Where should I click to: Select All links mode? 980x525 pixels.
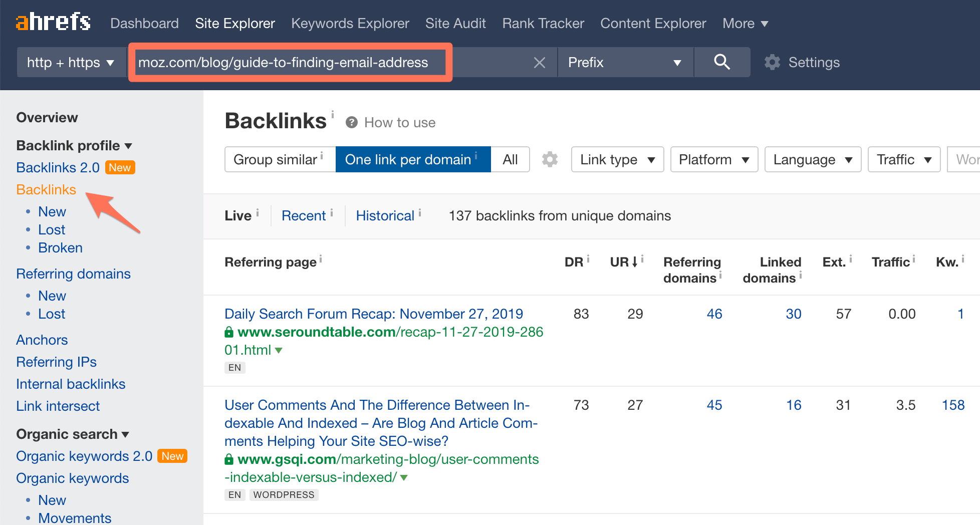coord(510,159)
